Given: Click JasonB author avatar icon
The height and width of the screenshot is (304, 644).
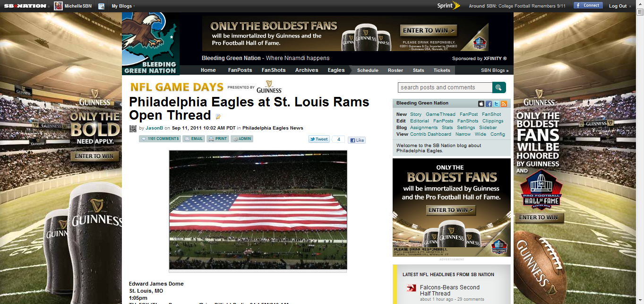Looking at the screenshot, I should click(133, 128).
